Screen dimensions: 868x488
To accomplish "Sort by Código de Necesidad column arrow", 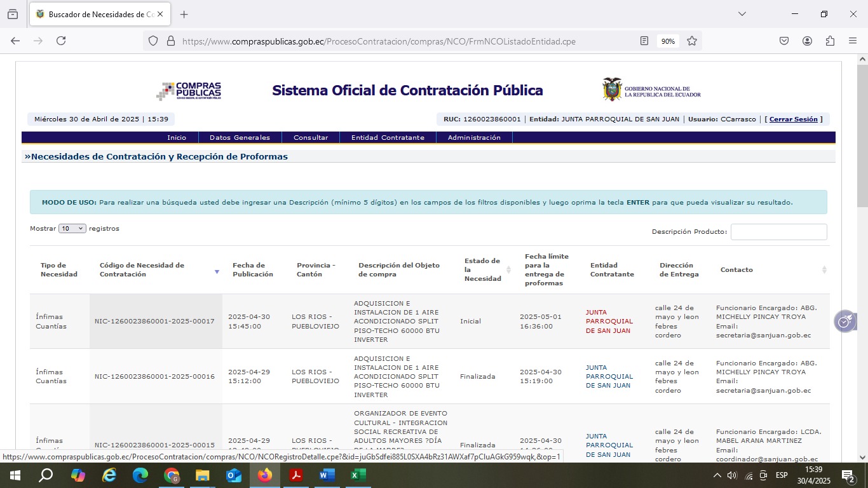I will coord(217,271).
